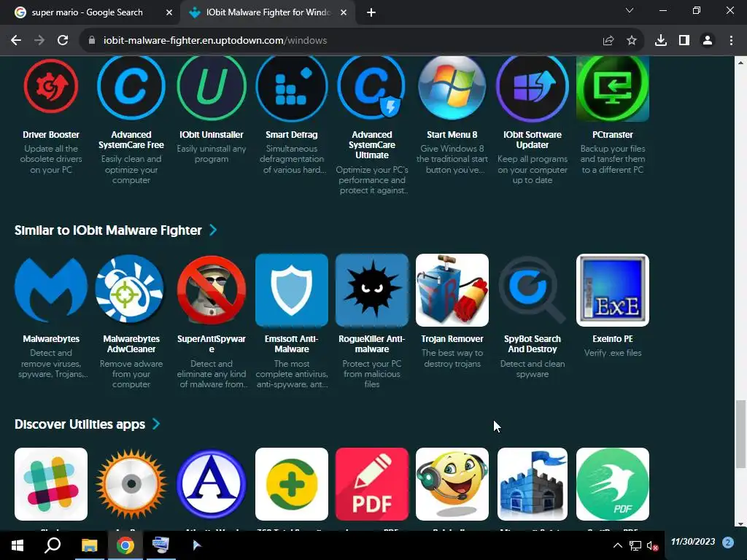Click the Trojan Remover title link
Image resolution: width=747 pixels, height=560 pixels.
(x=452, y=339)
